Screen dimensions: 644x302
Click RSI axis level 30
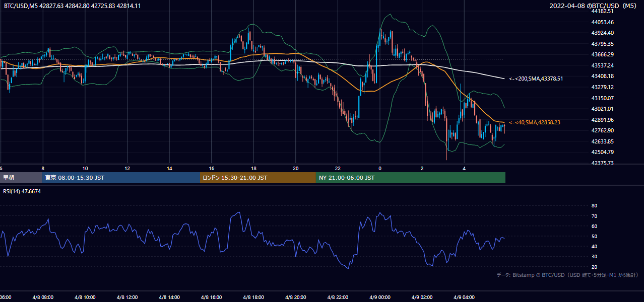(x=594, y=257)
